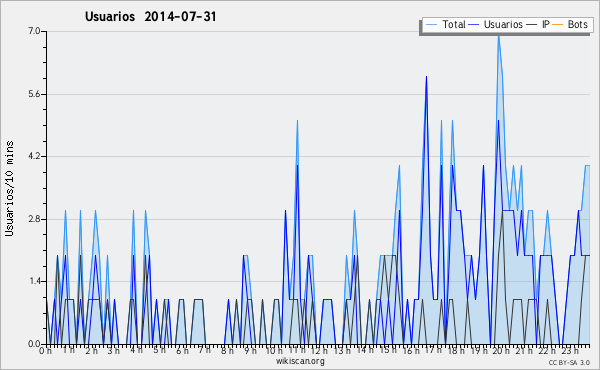Click the IP legend dark line swatch
The height and width of the screenshot is (370, 600).
click(x=532, y=25)
